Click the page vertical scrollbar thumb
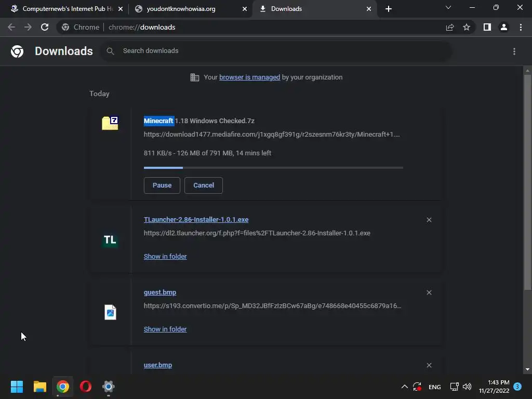Image resolution: width=532 pixels, height=399 pixels. 527,182
